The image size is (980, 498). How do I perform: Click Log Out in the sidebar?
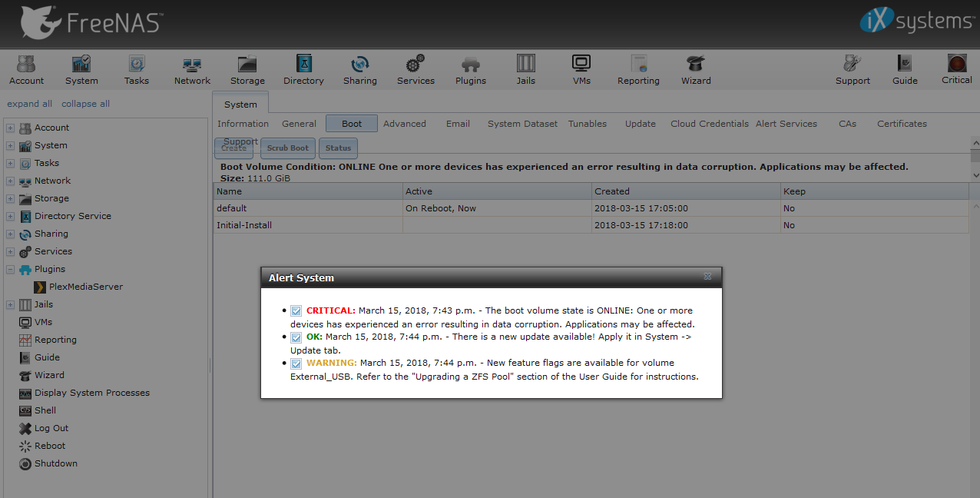[x=44, y=428]
